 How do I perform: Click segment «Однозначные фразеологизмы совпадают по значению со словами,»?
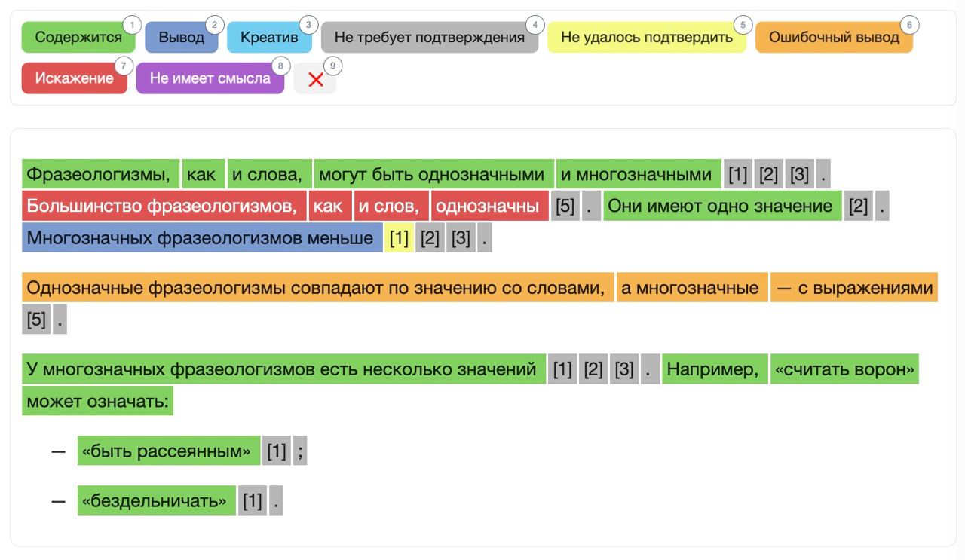pyautogui.click(x=317, y=287)
